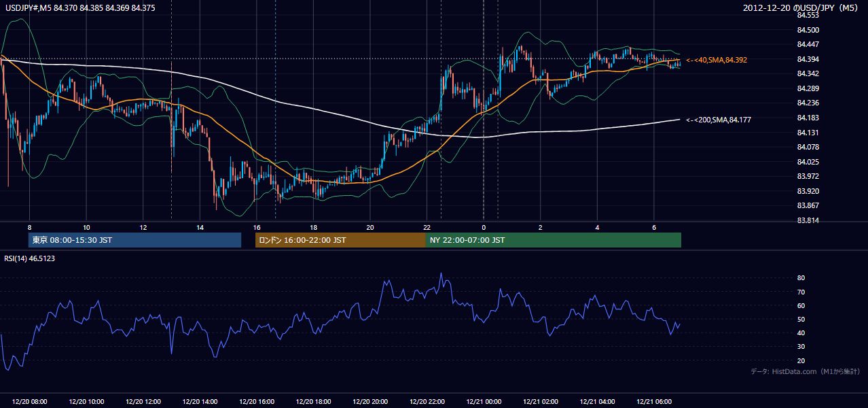Click RSI scale value 20 on right

tap(801, 360)
